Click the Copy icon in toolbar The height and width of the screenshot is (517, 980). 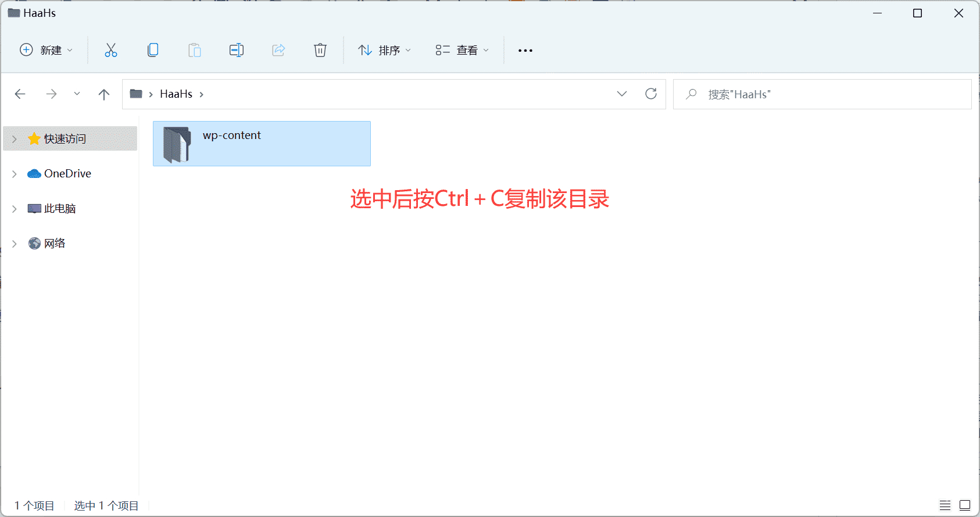(153, 51)
